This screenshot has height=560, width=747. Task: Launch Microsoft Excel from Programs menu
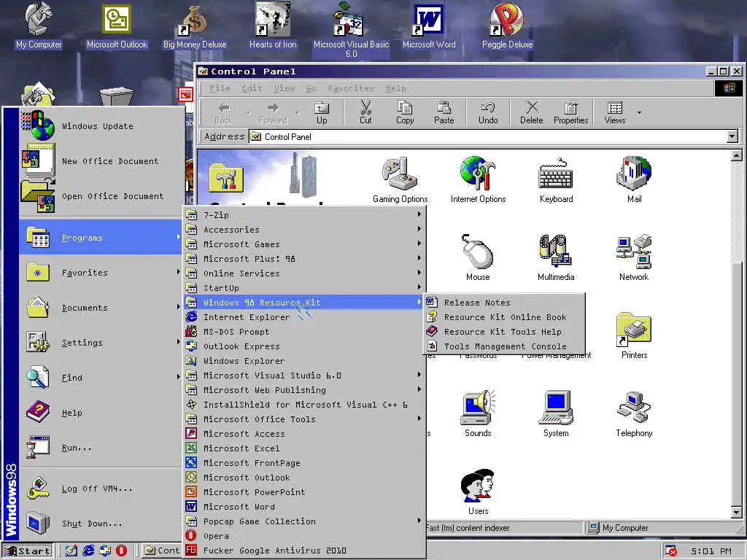pyautogui.click(x=304, y=448)
